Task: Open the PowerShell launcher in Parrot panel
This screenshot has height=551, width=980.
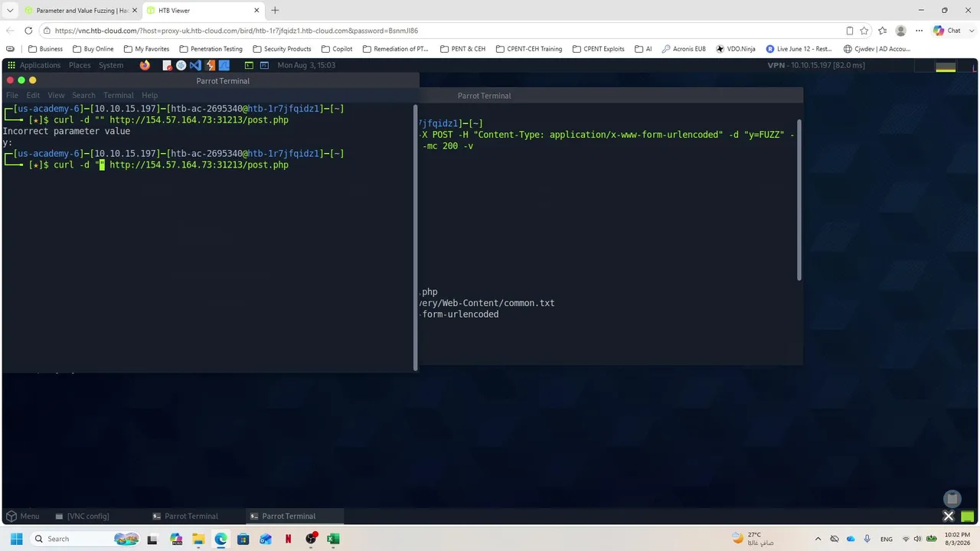Action: (x=266, y=65)
